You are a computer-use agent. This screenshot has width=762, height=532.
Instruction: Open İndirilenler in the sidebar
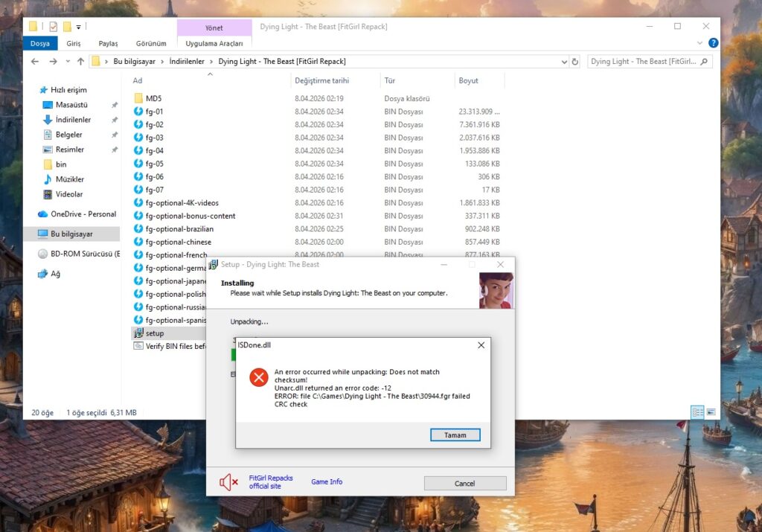67,120
